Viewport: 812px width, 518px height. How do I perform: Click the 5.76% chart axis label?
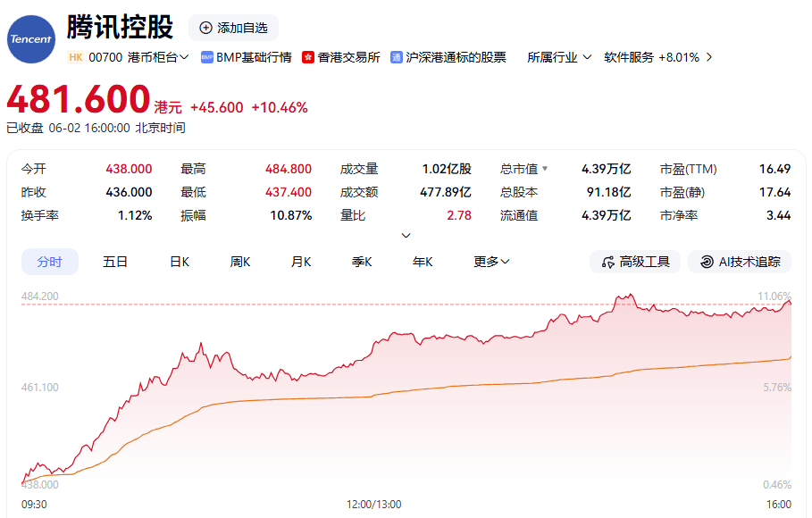click(x=777, y=388)
